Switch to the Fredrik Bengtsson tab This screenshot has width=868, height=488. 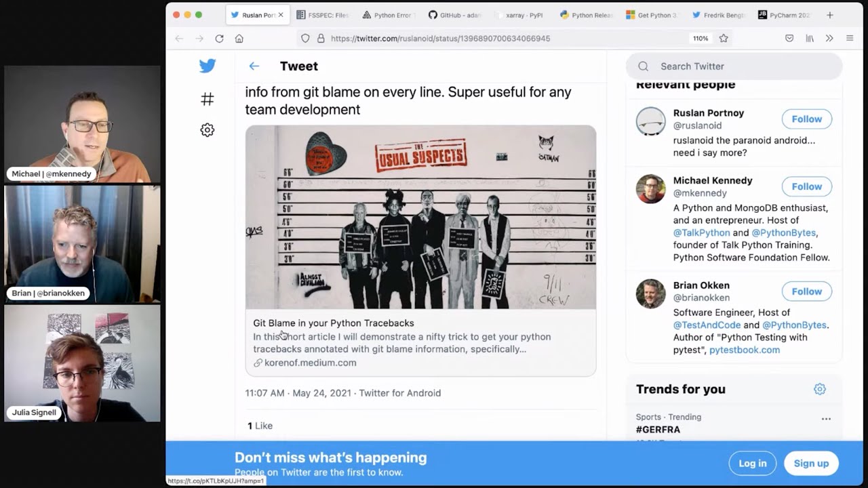(x=717, y=15)
